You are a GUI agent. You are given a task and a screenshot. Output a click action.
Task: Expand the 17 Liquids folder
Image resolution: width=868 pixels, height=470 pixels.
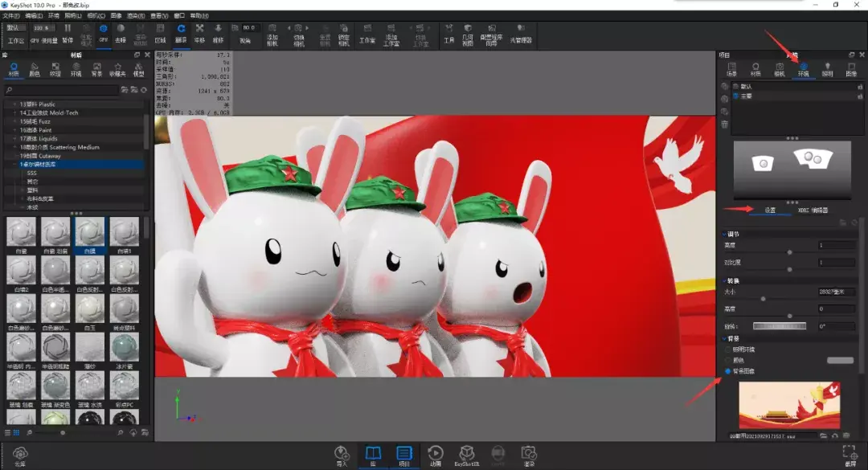click(15, 138)
